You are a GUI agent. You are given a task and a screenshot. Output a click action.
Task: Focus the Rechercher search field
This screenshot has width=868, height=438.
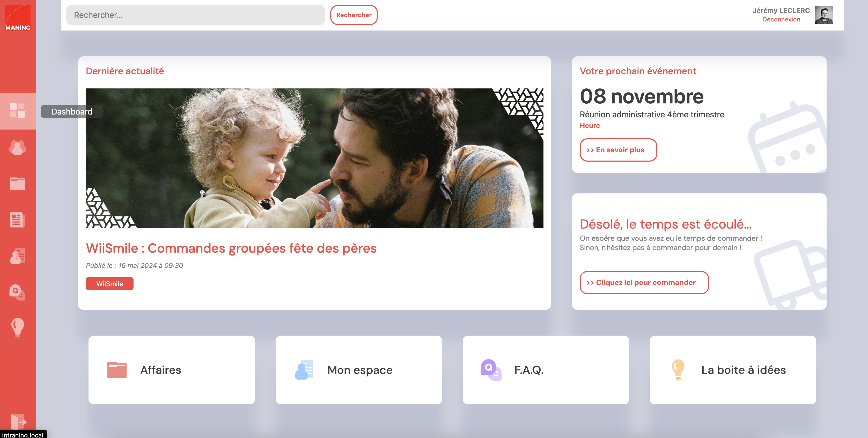pos(195,15)
